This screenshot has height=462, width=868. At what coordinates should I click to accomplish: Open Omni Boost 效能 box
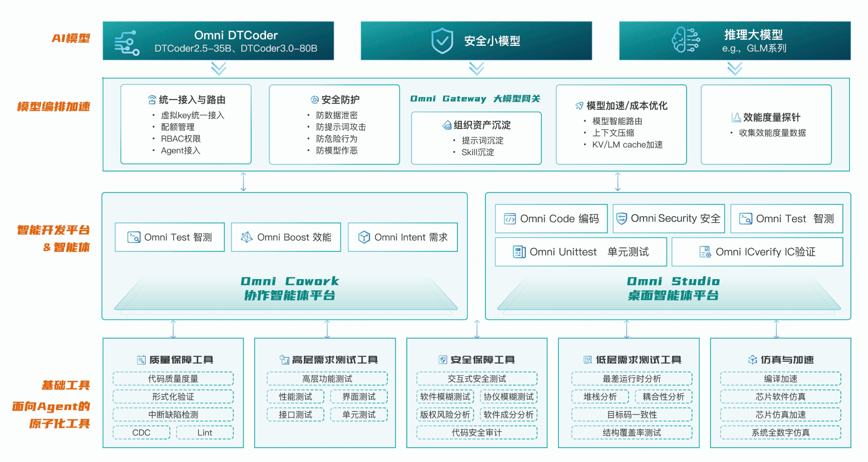click(286, 237)
